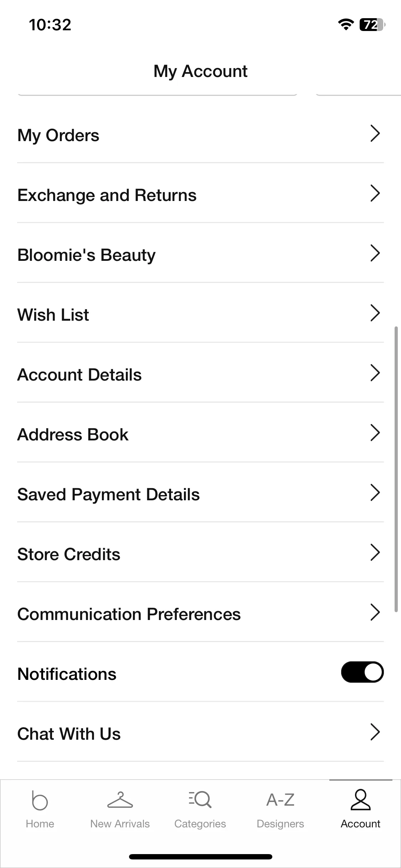The width and height of the screenshot is (401, 868).
Task: Go to Address Book
Action: [200, 433]
